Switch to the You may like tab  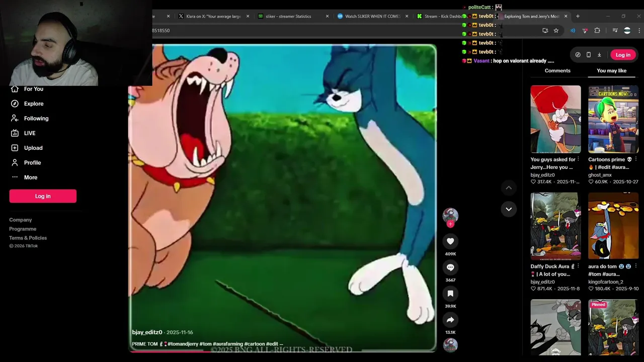pos(611,71)
